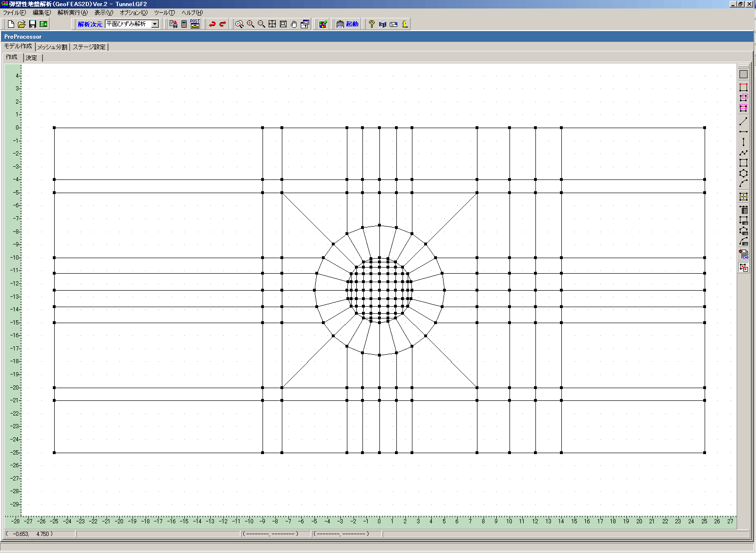Select the red-topped rectangle select tool
Image resolution: width=756 pixels, height=553 pixels.
(x=743, y=87)
